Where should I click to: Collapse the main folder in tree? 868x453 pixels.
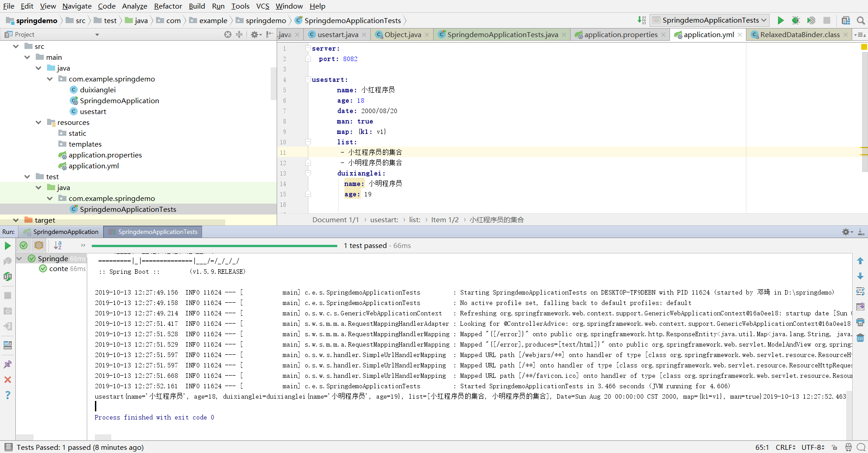click(x=27, y=57)
